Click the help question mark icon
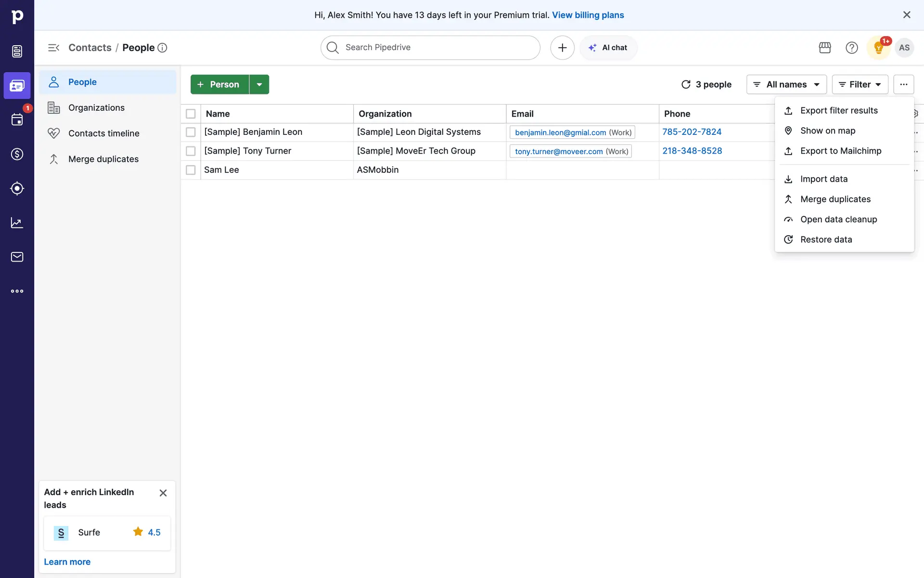This screenshot has height=578, width=924. click(x=852, y=48)
